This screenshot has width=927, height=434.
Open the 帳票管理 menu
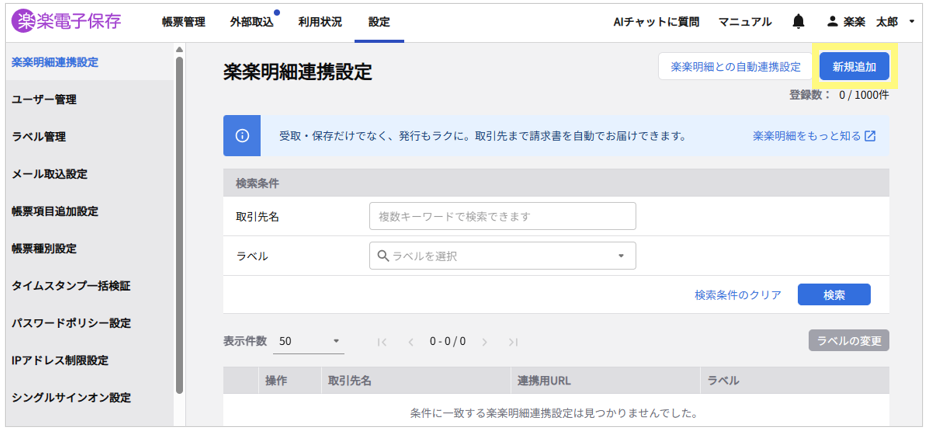[x=183, y=21]
